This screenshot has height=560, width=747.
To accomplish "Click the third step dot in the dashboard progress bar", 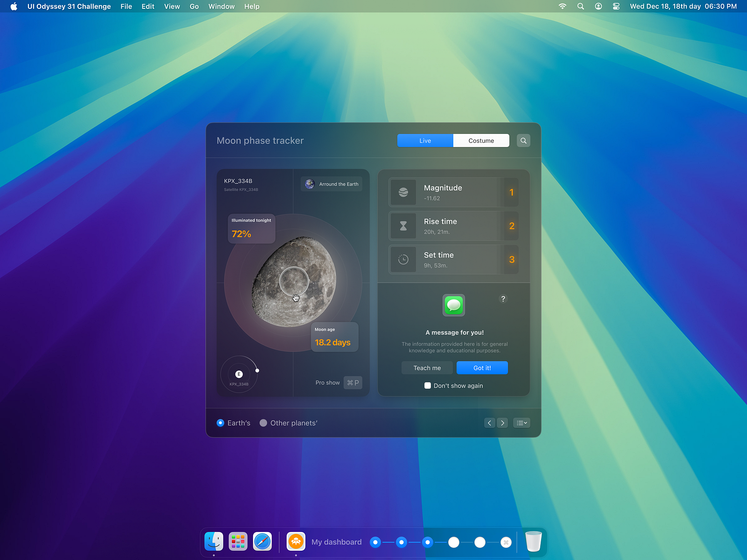I will [428, 542].
